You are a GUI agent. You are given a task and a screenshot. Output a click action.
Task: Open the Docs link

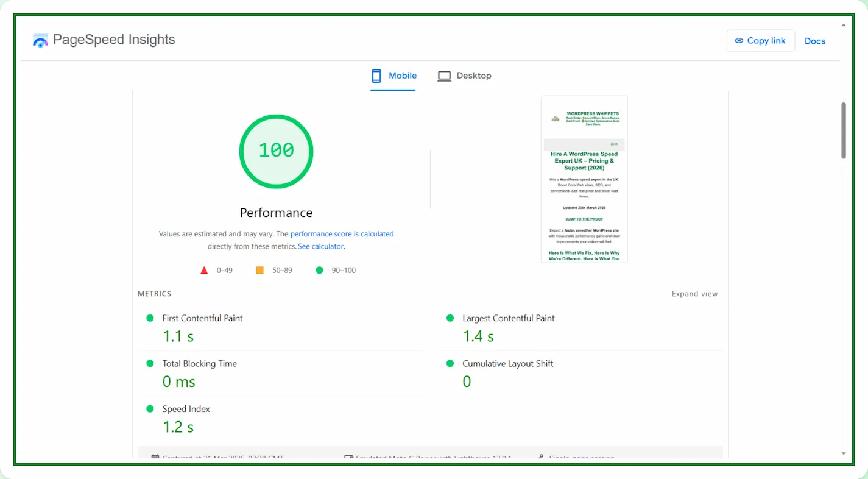[814, 41]
